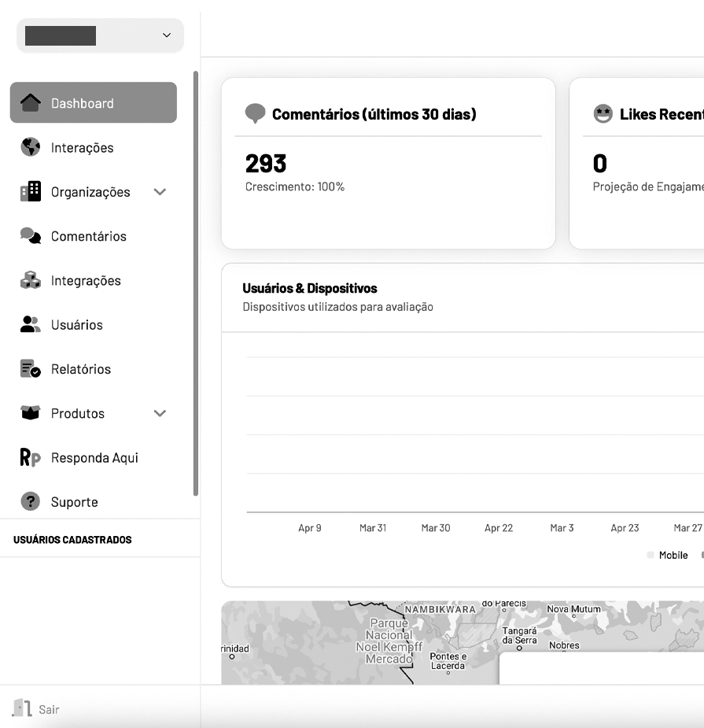This screenshot has height=728, width=704.
Task: Click the Produtos box icon
Action: pyautogui.click(x=31, y=413)
